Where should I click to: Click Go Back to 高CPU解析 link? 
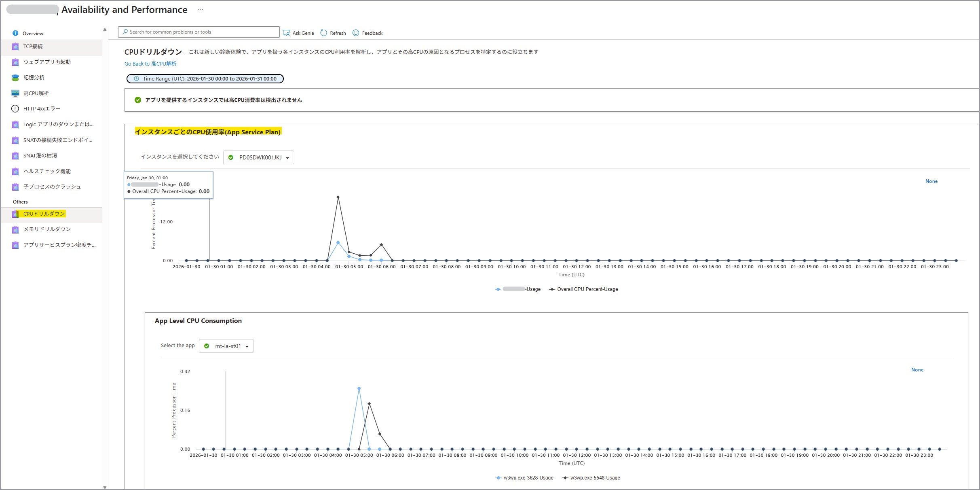click(150, 64)
